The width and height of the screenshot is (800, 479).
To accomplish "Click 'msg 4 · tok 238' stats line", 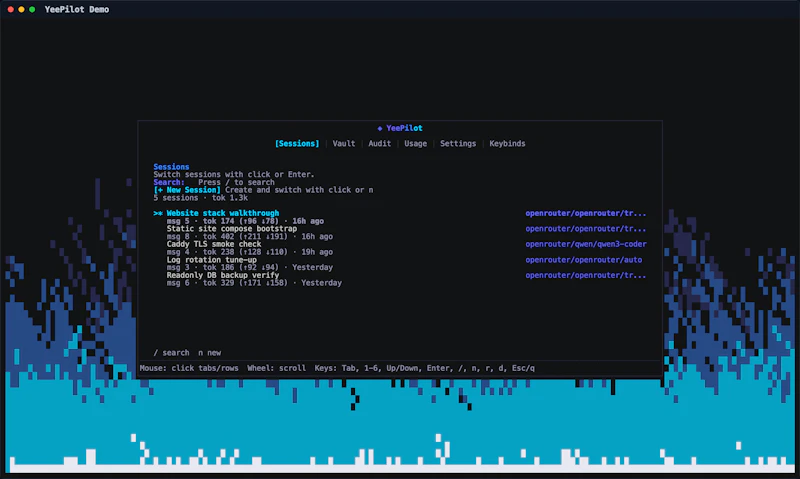I will (x=249, y=251).
